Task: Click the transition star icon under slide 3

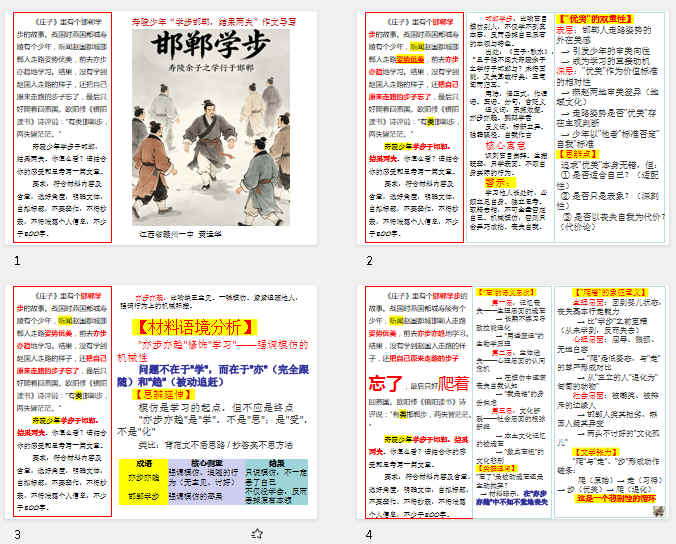Action: (x=257, y=535)
